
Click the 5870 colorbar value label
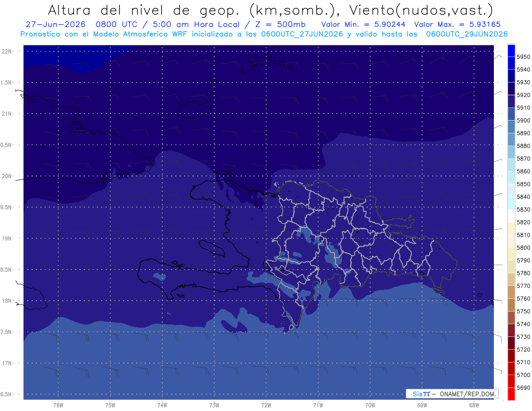(524, 159)
